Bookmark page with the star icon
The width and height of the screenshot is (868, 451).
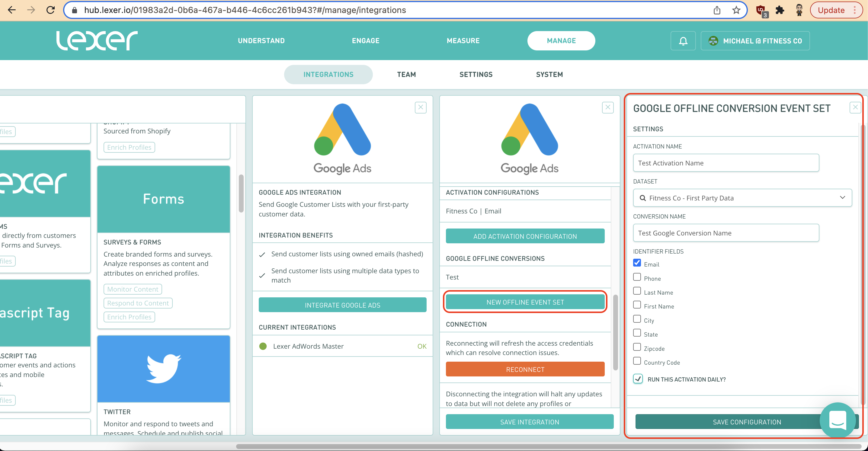(736, 10)
